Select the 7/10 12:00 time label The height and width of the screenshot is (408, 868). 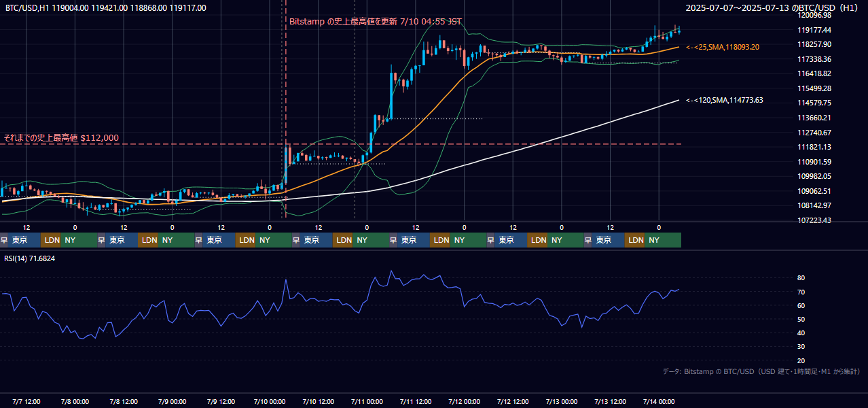tap(319, 401)
